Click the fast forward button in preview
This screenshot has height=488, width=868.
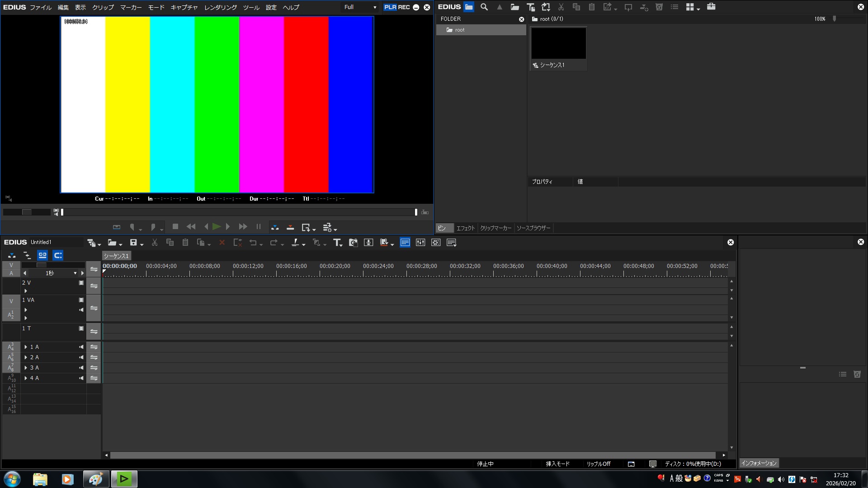pos(243,227)
